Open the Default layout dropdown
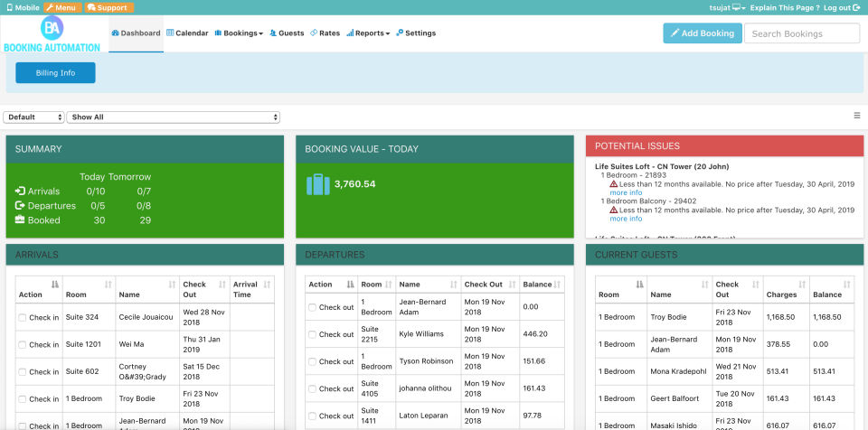 (x=34, y=117)
